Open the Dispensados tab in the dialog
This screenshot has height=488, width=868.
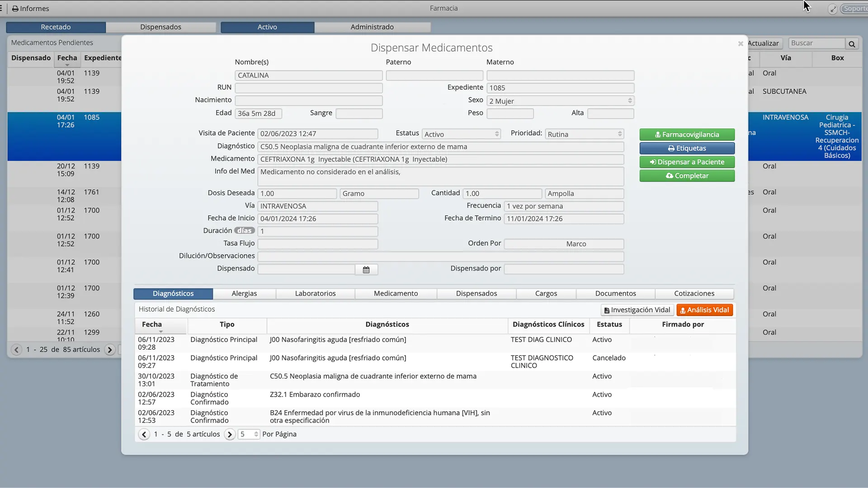tap(476, 294)
